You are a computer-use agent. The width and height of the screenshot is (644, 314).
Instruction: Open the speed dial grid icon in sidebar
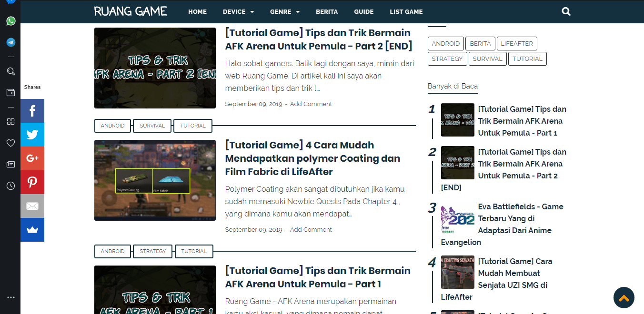(x=10, y=121)
